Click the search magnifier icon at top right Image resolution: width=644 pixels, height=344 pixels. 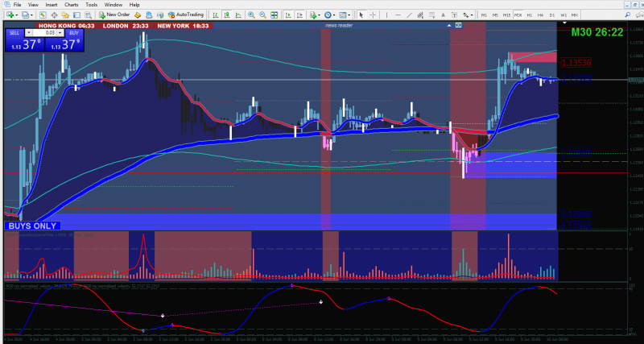tap(628, 15)
